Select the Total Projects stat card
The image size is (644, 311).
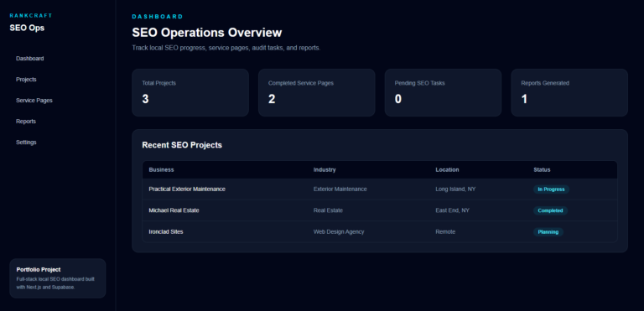[190, 92]
